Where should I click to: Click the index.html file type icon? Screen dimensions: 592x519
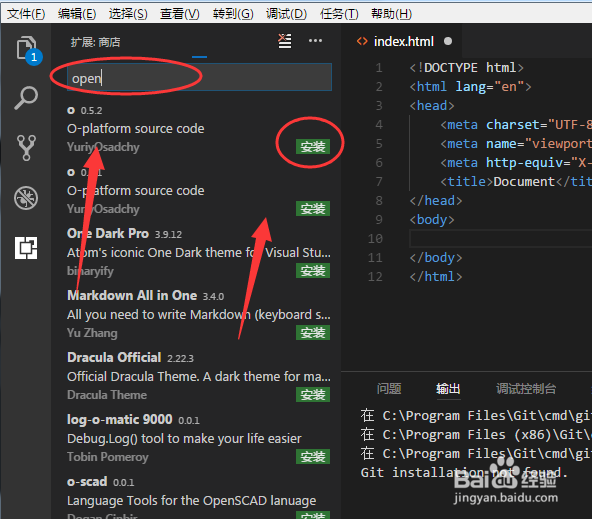coord(362,41)
